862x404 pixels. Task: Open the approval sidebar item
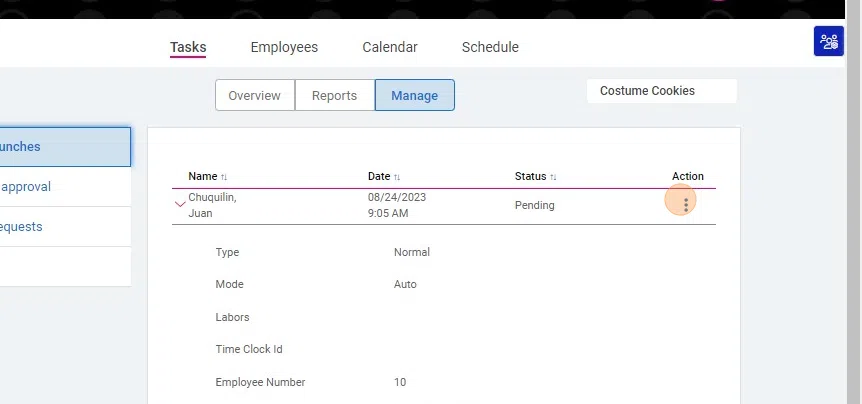(x=65, y=187)
